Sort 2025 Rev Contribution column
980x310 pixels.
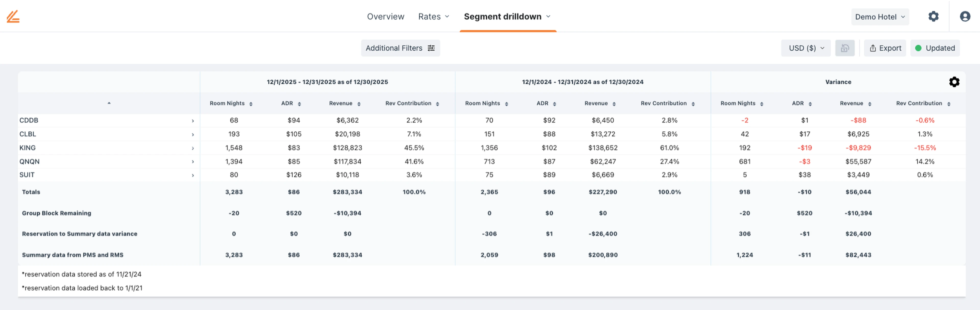click(x=437, y=104)
